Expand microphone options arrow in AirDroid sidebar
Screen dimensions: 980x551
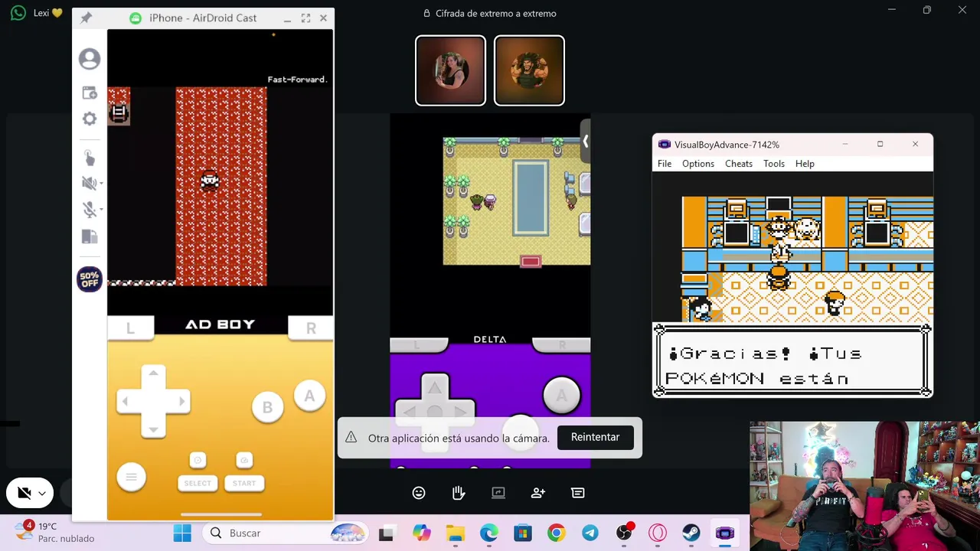(x=101, y=210)
